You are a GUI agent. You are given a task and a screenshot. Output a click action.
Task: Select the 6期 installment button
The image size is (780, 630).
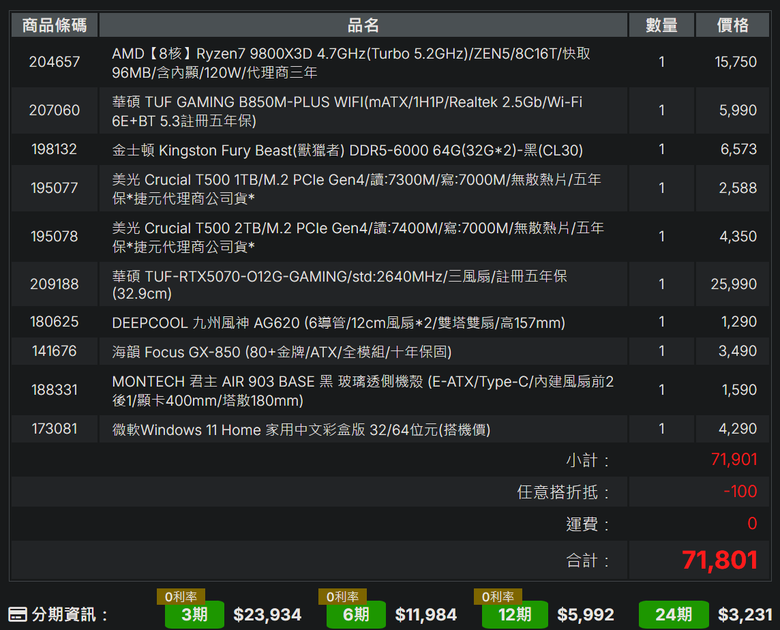point(356,614)
